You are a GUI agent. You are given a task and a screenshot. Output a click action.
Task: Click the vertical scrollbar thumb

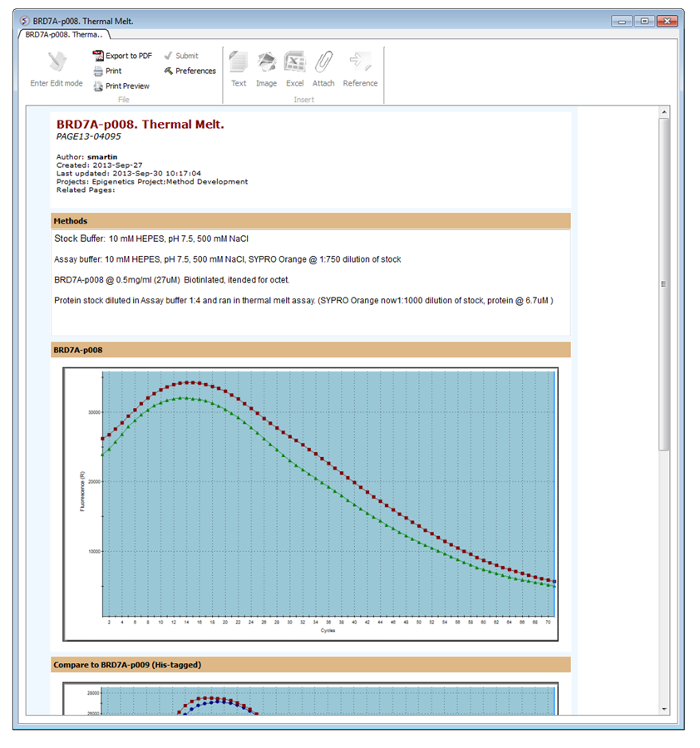[x=663, y=283]
